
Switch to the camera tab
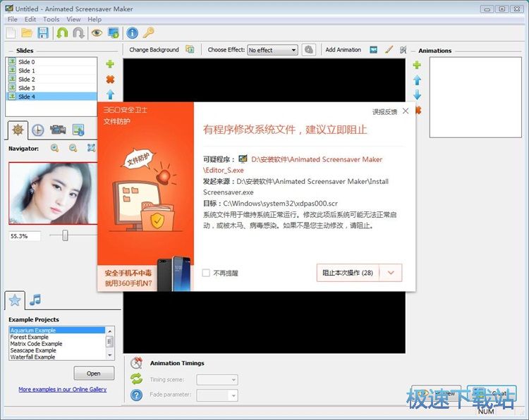point(58,130)
